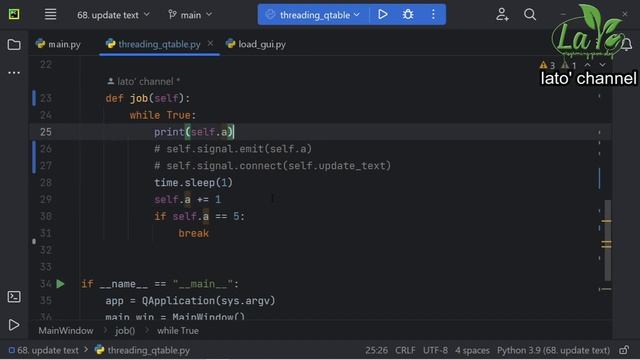Open more run actions menu
Image resolution: width=640 pixels, height=360 pixels.
click(x=433, y=15)
